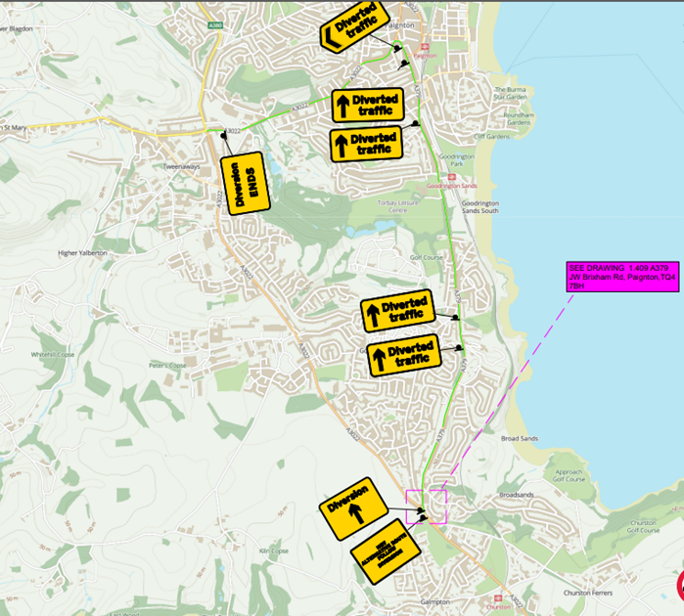Click the Galmpton place label
This screenshot has width=684, height=616.
coord(434,601)
